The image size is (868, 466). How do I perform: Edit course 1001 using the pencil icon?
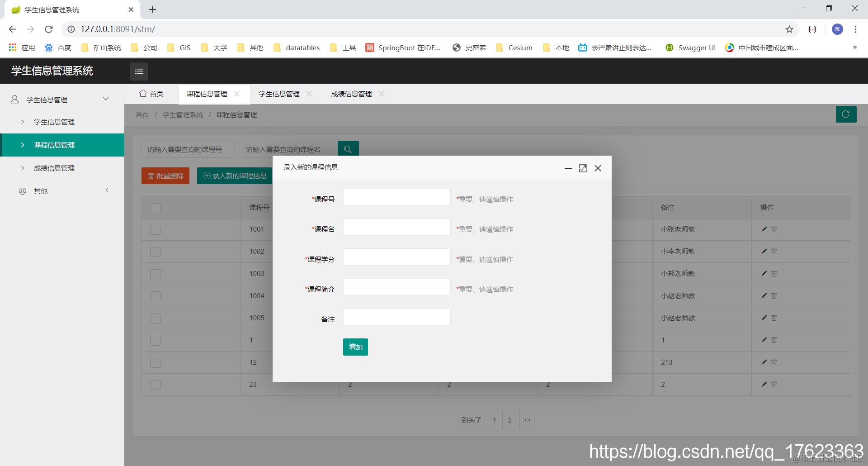click(764, 229)
